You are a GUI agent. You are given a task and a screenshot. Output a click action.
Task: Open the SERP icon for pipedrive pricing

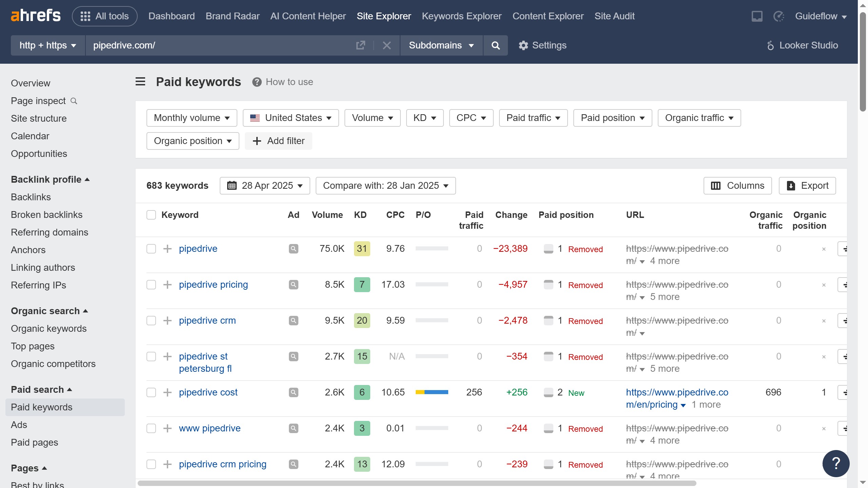pos(293,285)
